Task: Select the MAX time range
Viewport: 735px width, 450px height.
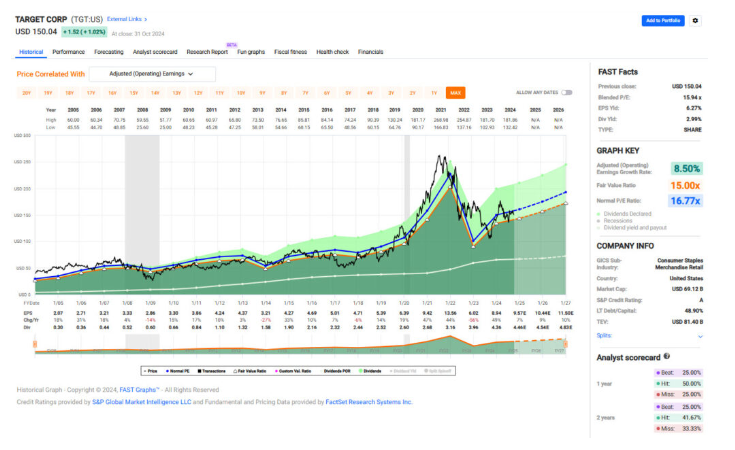Action: [455, 93]
